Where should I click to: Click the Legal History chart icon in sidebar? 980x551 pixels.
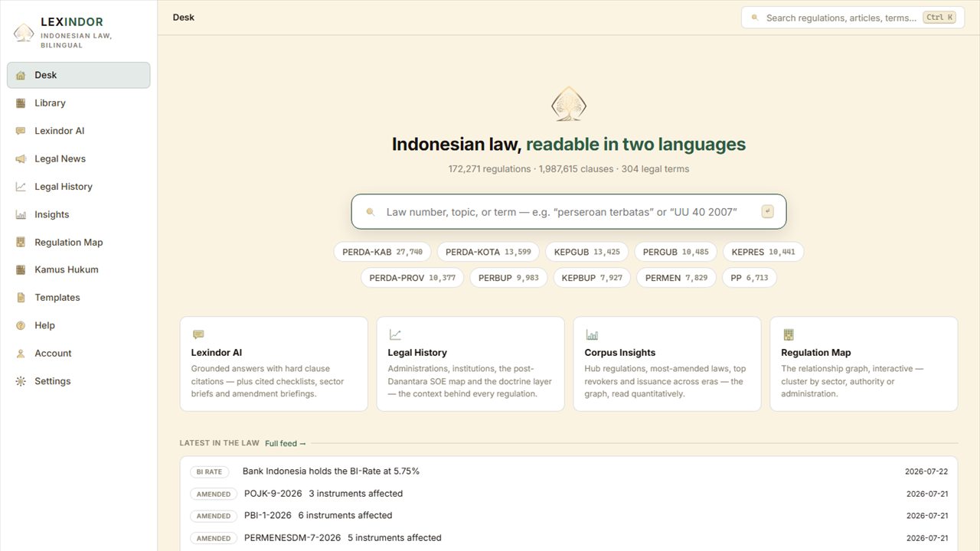coord(21,187)
